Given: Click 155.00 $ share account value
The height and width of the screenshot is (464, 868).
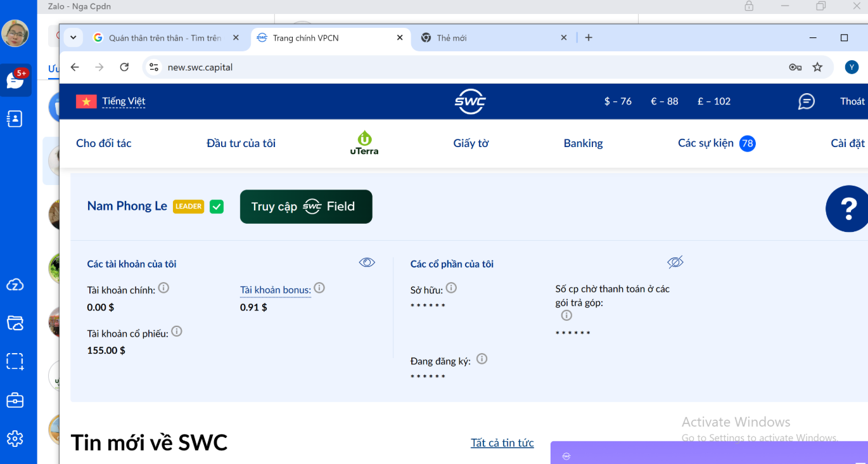Looking at the screenshot, I should click(x=106, y=350).
